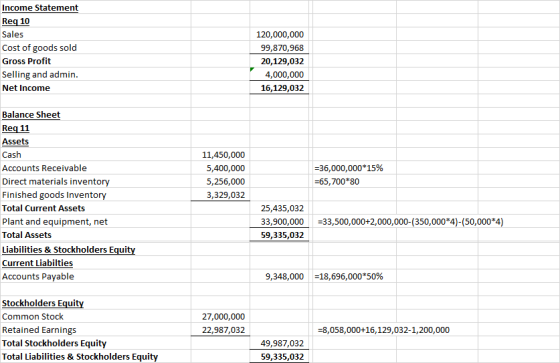Click the Gross Profit label
This screenshot has height=363, width=560.
pyautogui.click(x=26, y=61)
